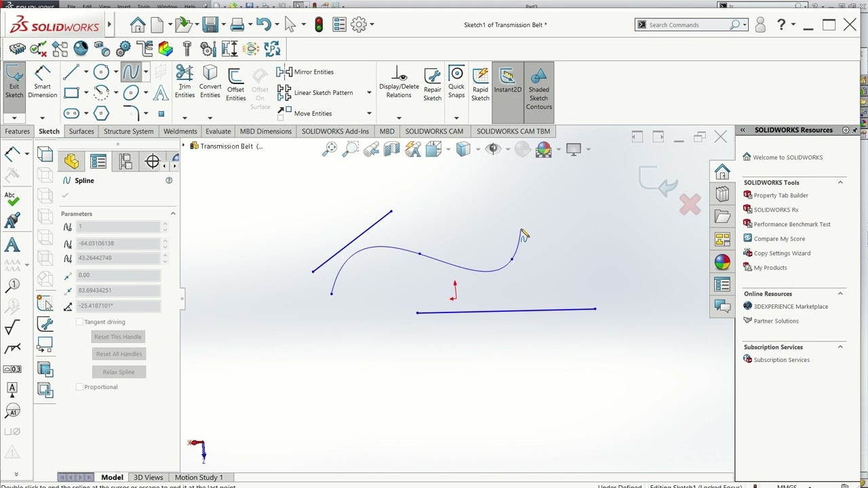Open Design Library in task pane
The width and height of the screenshot is (868, 488).
click(x=722, y=194)
